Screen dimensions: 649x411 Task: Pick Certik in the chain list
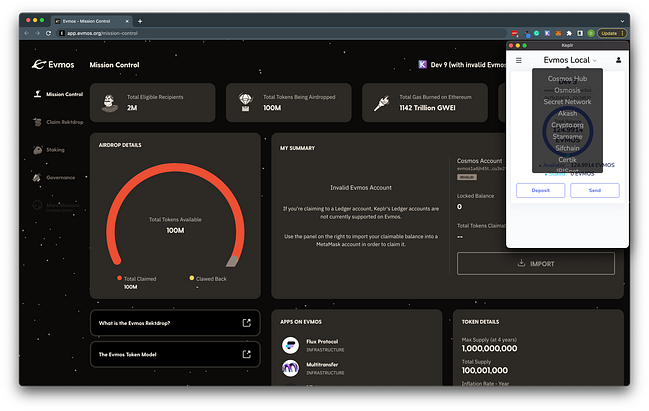click(567, 160)
